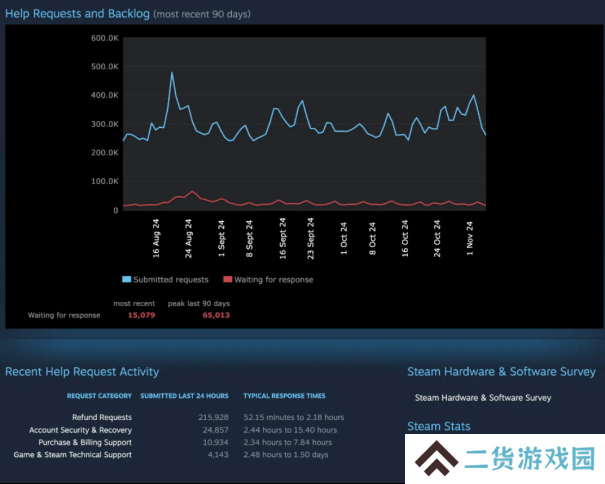The height and width of the screenshot is (484, 605).
Task: Click the peak last 90 days column label
Action: [199, 304]
